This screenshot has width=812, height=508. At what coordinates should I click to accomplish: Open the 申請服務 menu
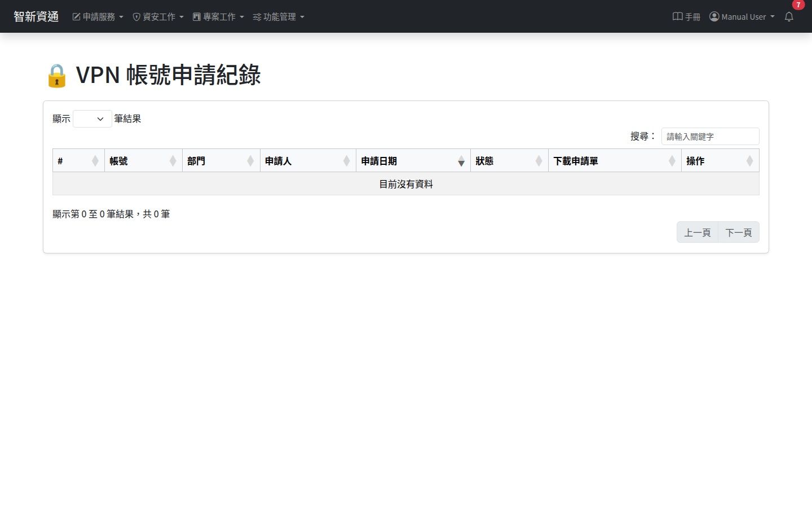pyautogui.click(x=98, y=17)
